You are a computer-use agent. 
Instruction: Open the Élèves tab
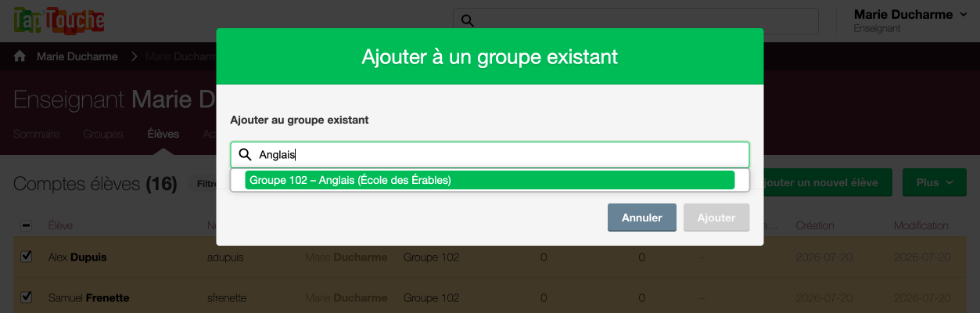(x=163, y=134)
